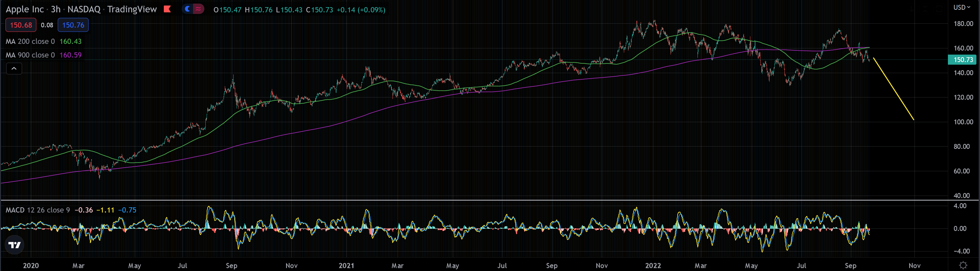
Task: Click the high value H150.76
Action: [259, 9]
